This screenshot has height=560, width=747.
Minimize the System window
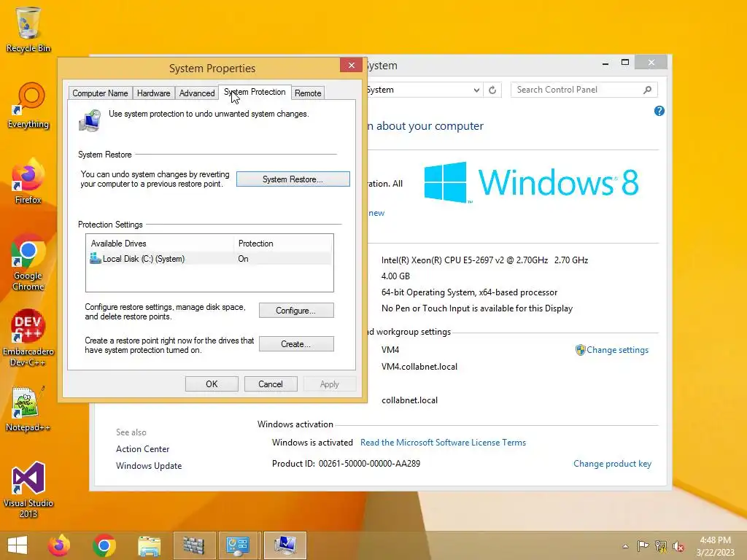pyautogui.click(x=605, y=63)
